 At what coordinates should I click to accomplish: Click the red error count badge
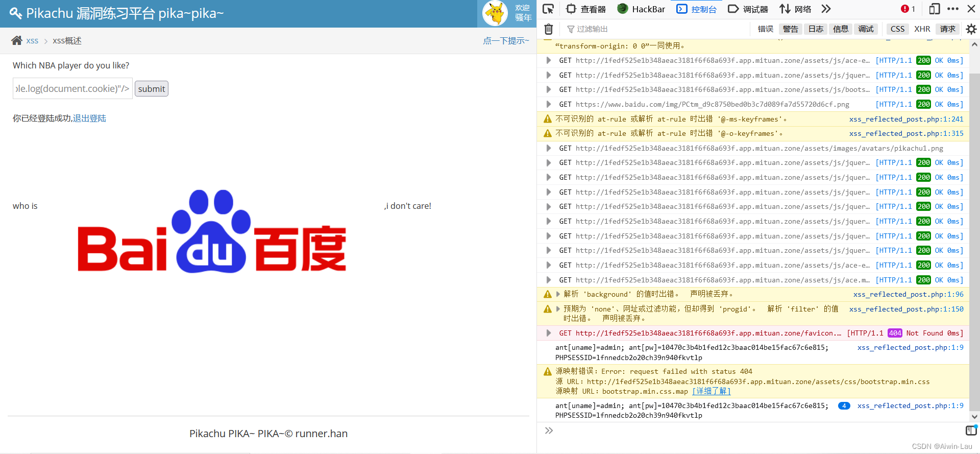(x=908, y=9)
